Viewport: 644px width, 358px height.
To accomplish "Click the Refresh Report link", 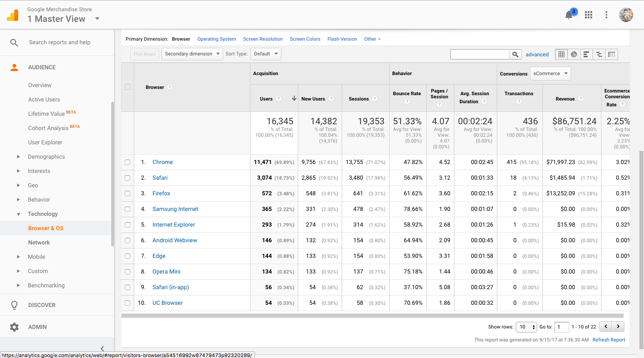I will [x=609, y=340].
